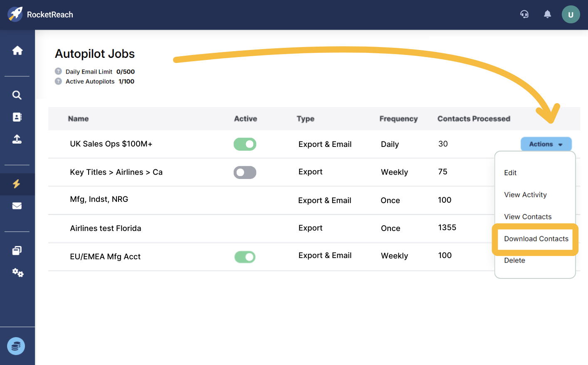588x365 pixels.
Task: Disable the UK Sales Ops $100M+ toggle
Action: pyautogui.click(x=245, y=144)
